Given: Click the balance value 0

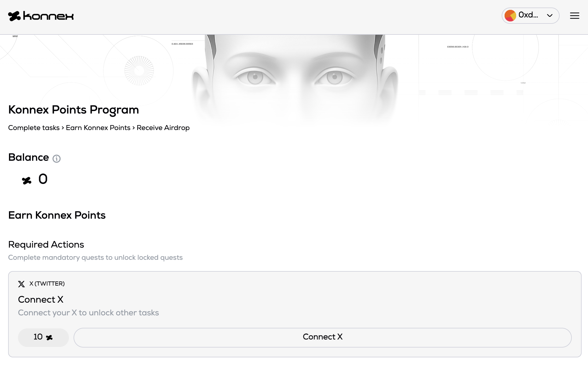Looking at the screenshot, I should [x=43, y=179].
